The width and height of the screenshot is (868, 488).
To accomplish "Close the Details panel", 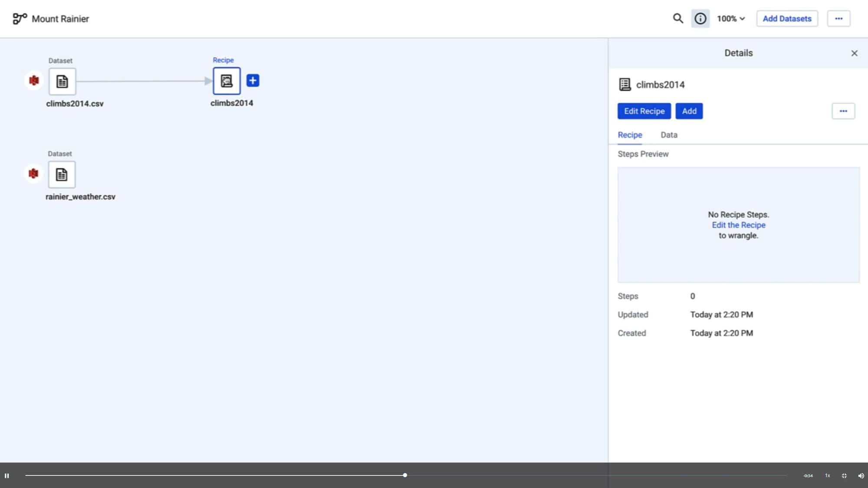I will [x=854, y=53].
